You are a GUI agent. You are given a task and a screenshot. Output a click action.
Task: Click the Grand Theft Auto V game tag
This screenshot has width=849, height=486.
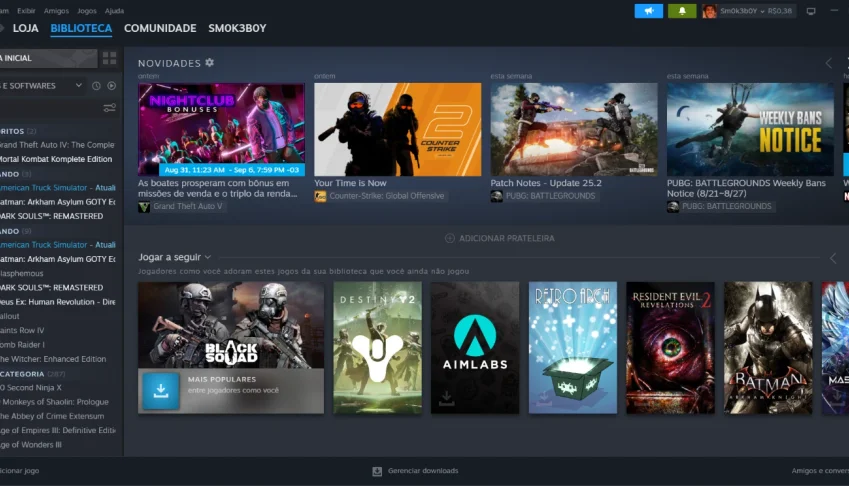[x=181, y=206]
